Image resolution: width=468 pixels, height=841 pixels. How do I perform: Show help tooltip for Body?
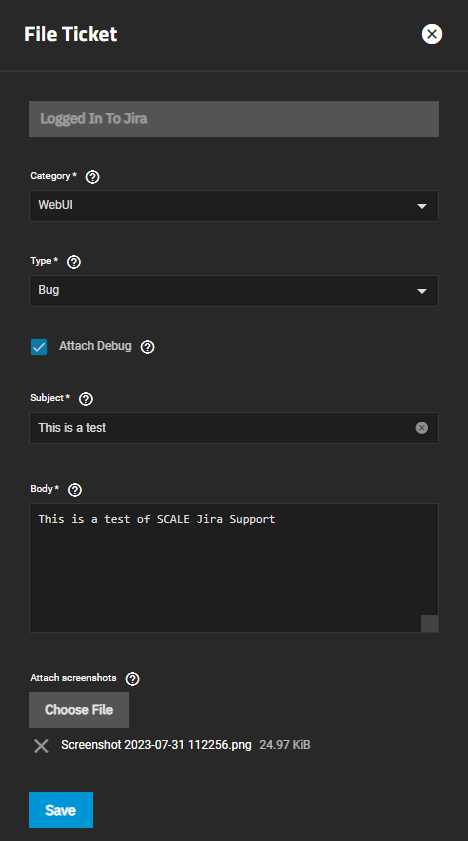click(75, 490)
